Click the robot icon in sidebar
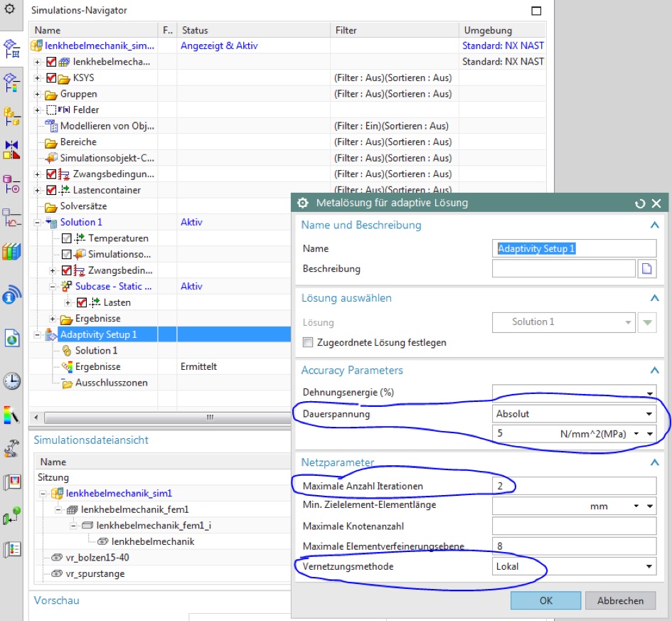672x621 pixels. [x=11, y=447]
